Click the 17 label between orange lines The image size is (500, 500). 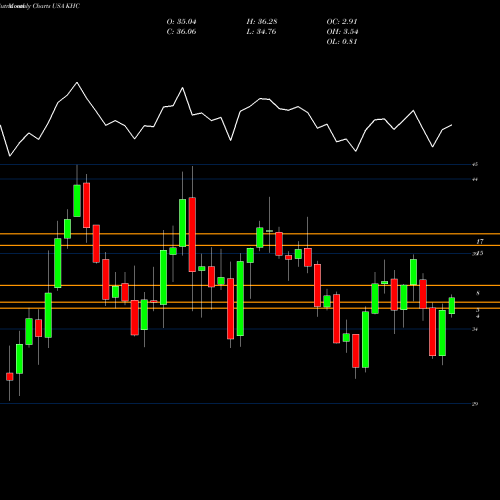pos(480,241)
